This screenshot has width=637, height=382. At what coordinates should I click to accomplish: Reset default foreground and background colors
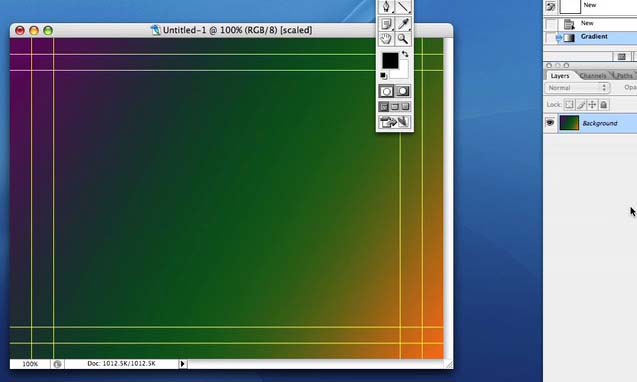click(383, 76)
